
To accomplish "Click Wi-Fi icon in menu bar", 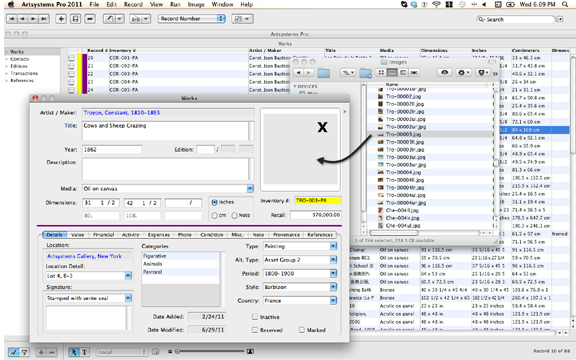I will tap(436, 4).
